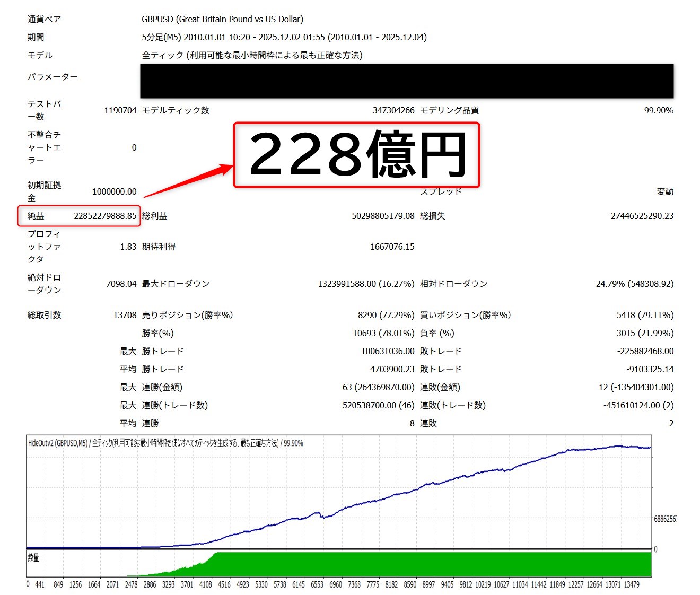Select the gross profit value 50298805179.08
The width and height of the screenshot is (700, 595).
383,216
